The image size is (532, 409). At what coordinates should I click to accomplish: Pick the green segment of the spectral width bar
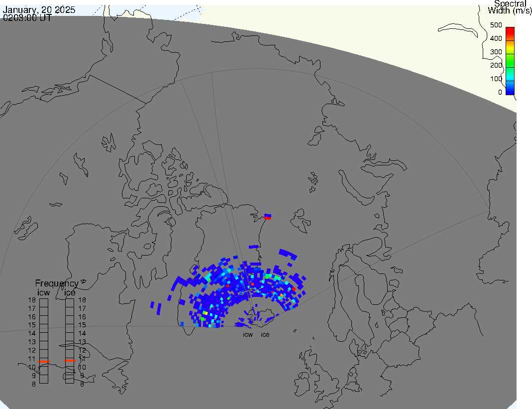coord(510,61)
